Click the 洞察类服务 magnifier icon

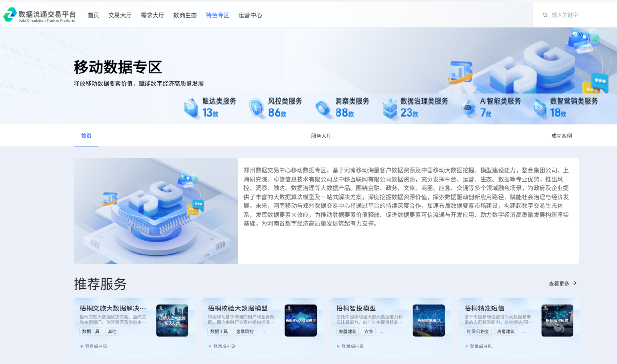(x=323, y=109)
